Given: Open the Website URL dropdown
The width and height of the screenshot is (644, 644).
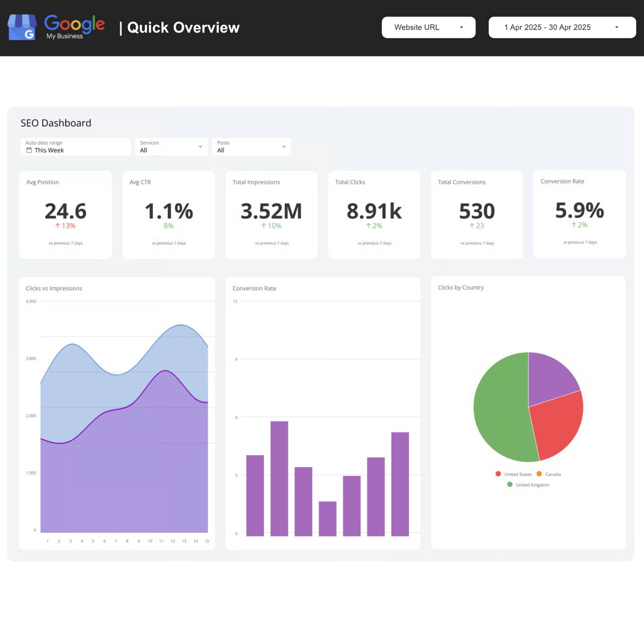Looking at the screenshot, I should point(428,28).
